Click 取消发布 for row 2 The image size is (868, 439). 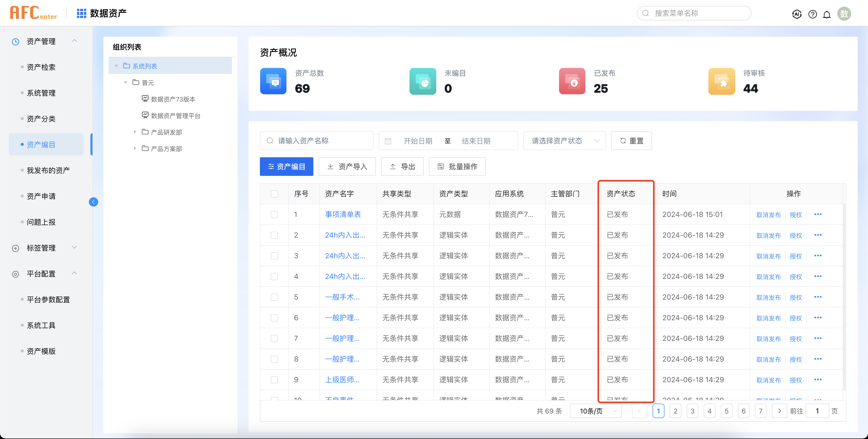[x=768, y=236]
